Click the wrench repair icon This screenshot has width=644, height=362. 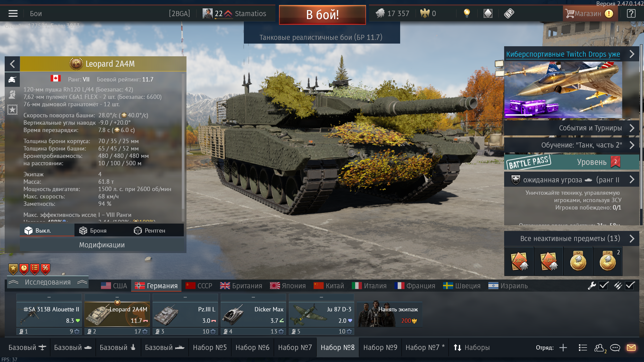tap(592, 286)
